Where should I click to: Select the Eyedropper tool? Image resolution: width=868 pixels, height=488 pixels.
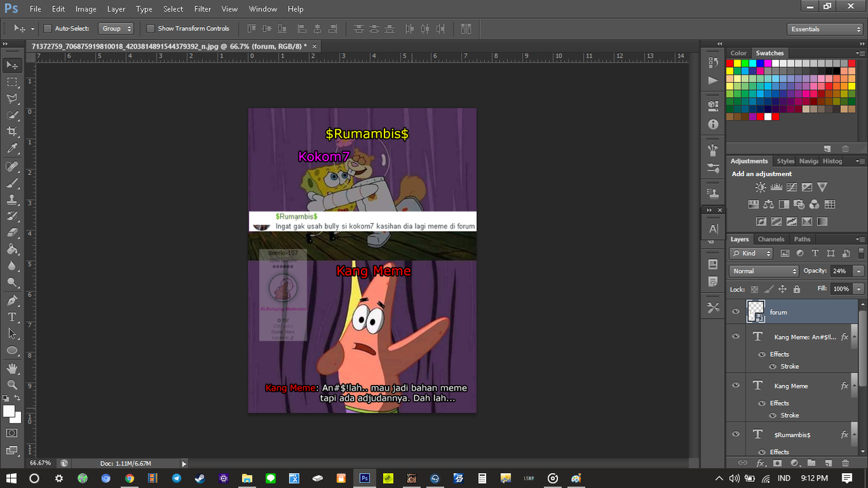pyautogui.click(x=12, y=149)
